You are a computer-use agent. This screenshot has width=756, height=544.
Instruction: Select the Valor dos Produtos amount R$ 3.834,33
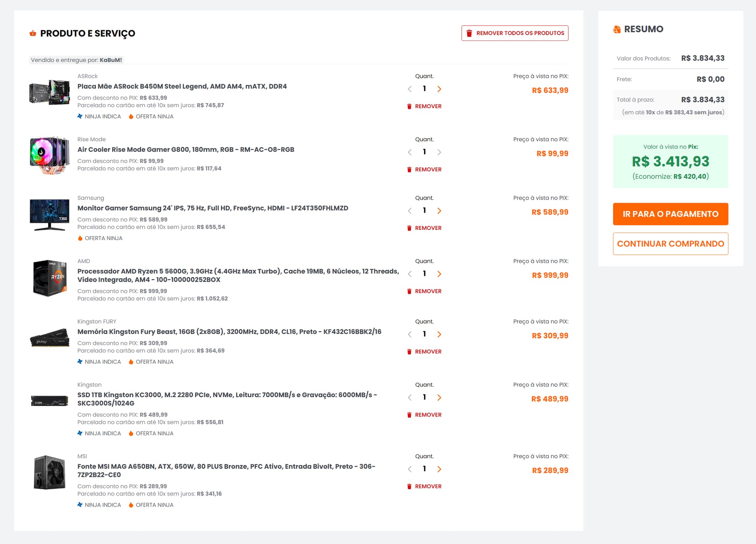pyautogui.click(x=703, y=58)
